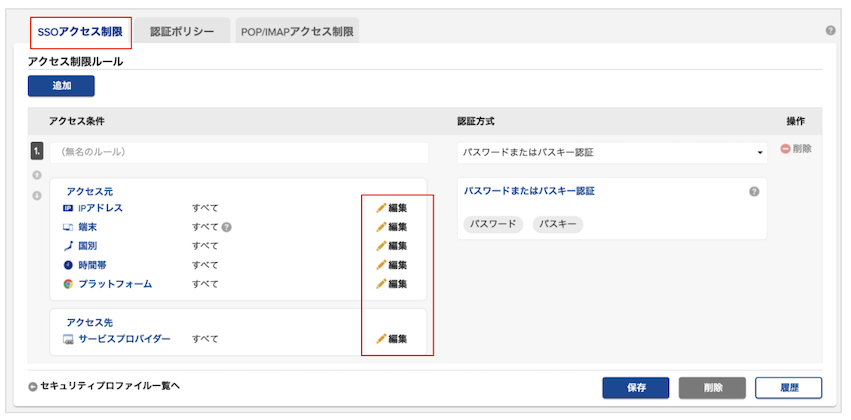This screenshot has width=851, height=420.
Task: Click the 時間帯 label
Action: click(x=92, y=265)
